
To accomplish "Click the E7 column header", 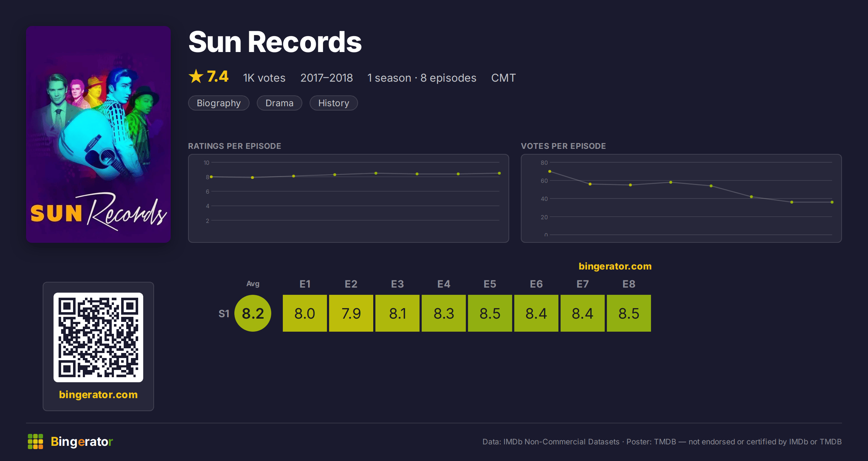I will click(x=583, y=284).
